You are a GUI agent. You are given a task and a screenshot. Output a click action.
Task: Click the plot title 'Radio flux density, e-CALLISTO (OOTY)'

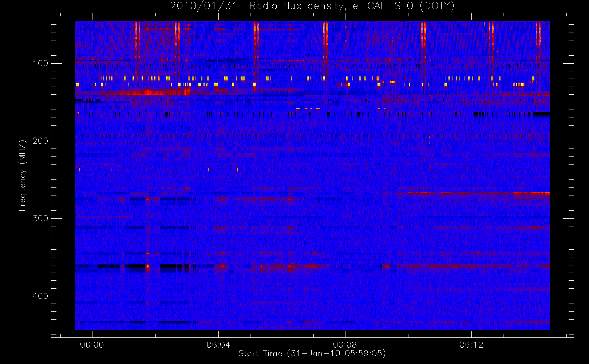tap(352, 6)
